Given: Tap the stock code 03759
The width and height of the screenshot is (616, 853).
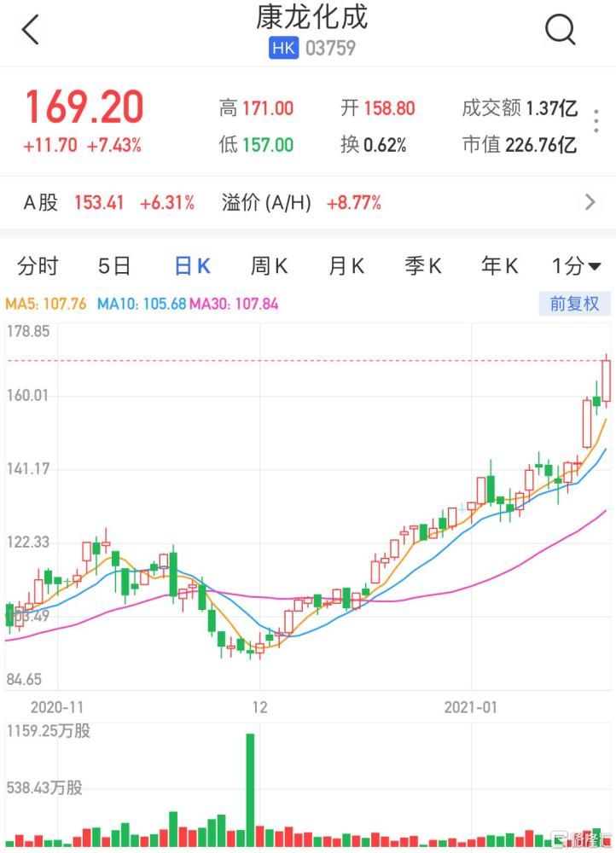Looking at the screenshot, I should pyautogui.click(x=330, y=49).
